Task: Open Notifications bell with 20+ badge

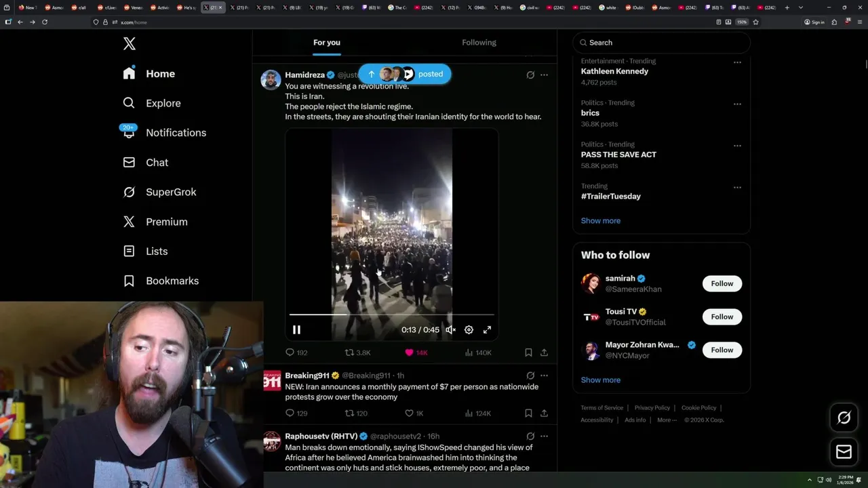Action: point(129,132)
